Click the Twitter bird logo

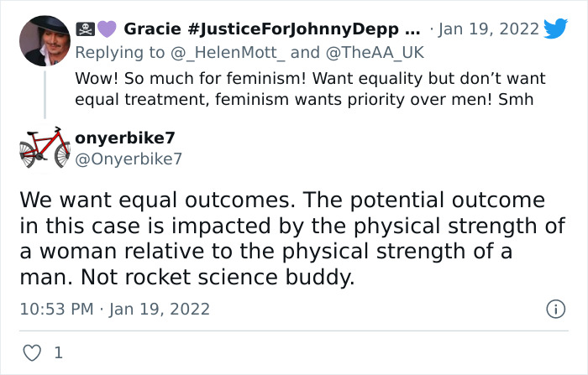pos(555,29)
